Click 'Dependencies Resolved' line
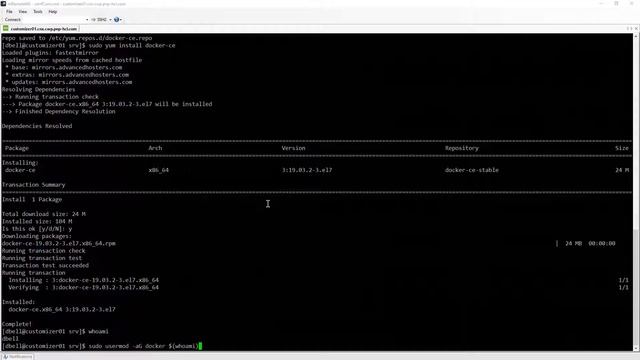This screenshot has height=360, width=640. click(37, 126)
